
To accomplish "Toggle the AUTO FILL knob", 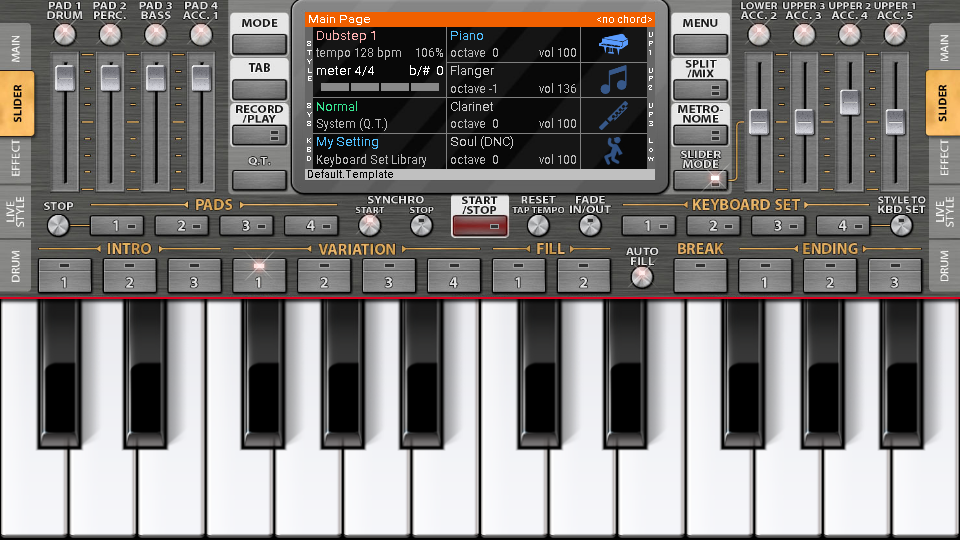I will coord(642,277).
